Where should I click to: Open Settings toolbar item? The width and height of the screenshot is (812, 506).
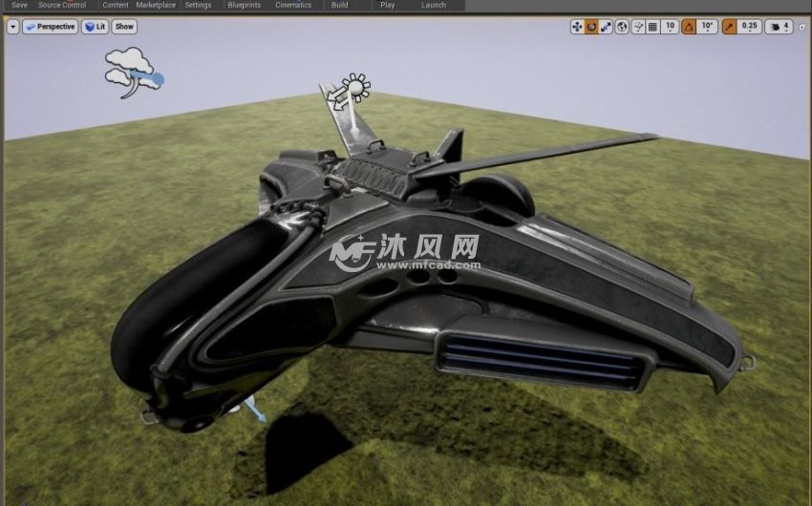[x=198, y=5]
